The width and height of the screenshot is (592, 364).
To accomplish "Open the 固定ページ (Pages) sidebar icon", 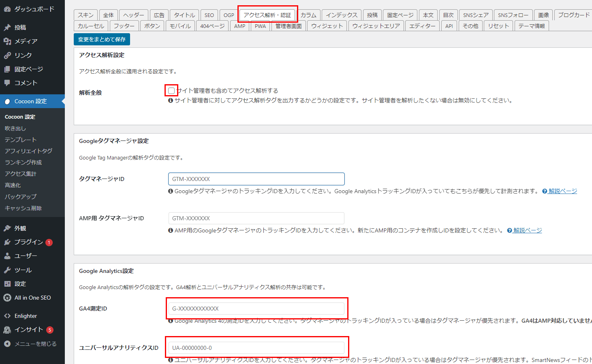I will click(x=8, y=69).
